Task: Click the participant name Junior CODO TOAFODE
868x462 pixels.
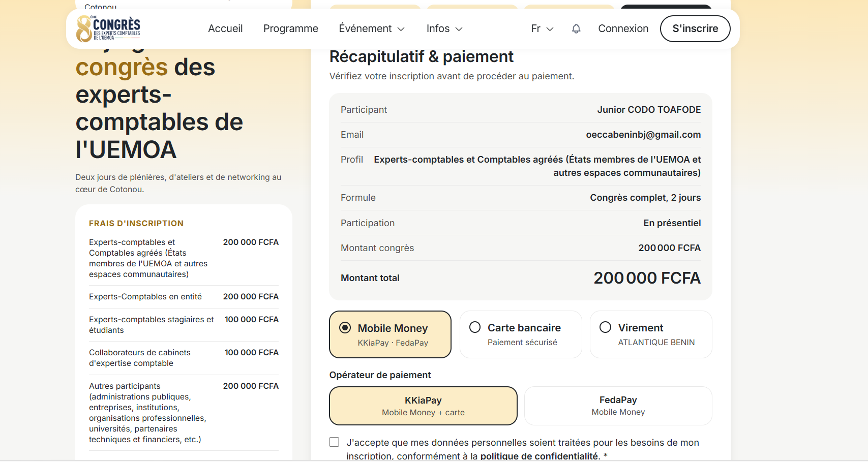Action: coord(649,110)
